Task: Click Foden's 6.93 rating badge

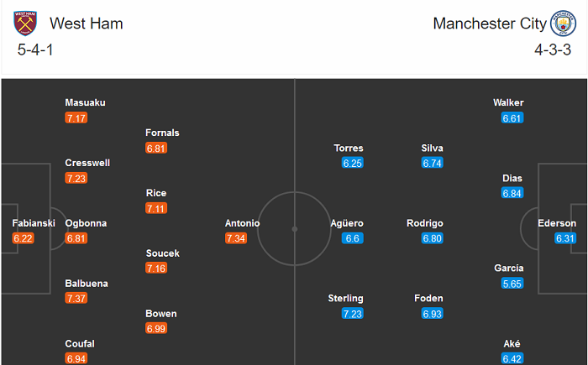Action: pos(433,314)
